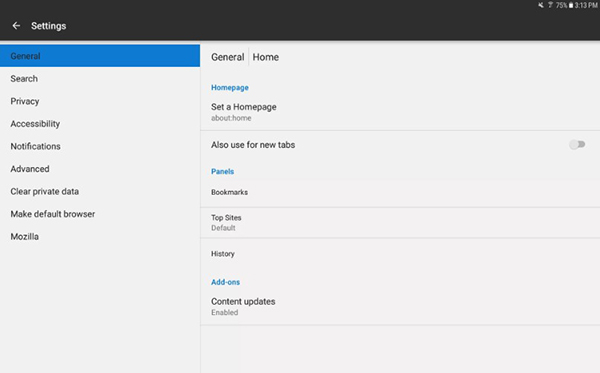The height and width of the screenshot is (373, 600).
Task: Open the Bookmarks panel setting
Action: (x=400, y=192)
